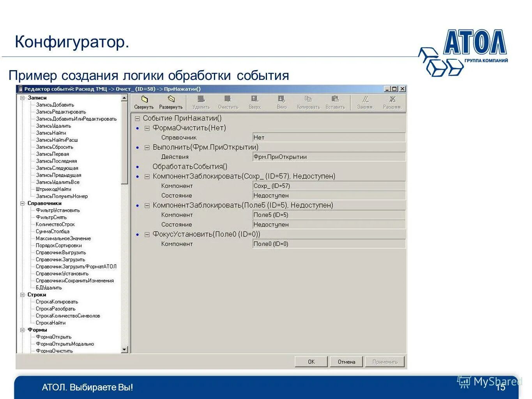Select ЗаписьПолучитьНомер in the tree
Image resolution: width=532 pixels, height=399 pixels.
[62, 196]
